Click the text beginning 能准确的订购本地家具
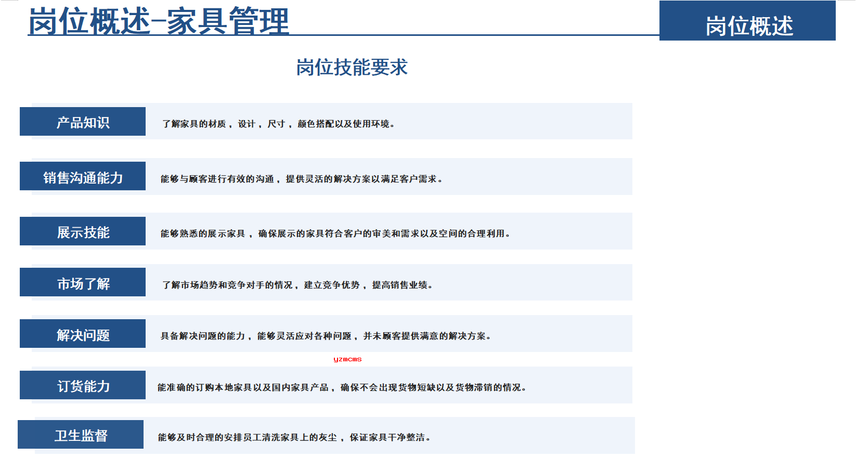 click(342, 387)
